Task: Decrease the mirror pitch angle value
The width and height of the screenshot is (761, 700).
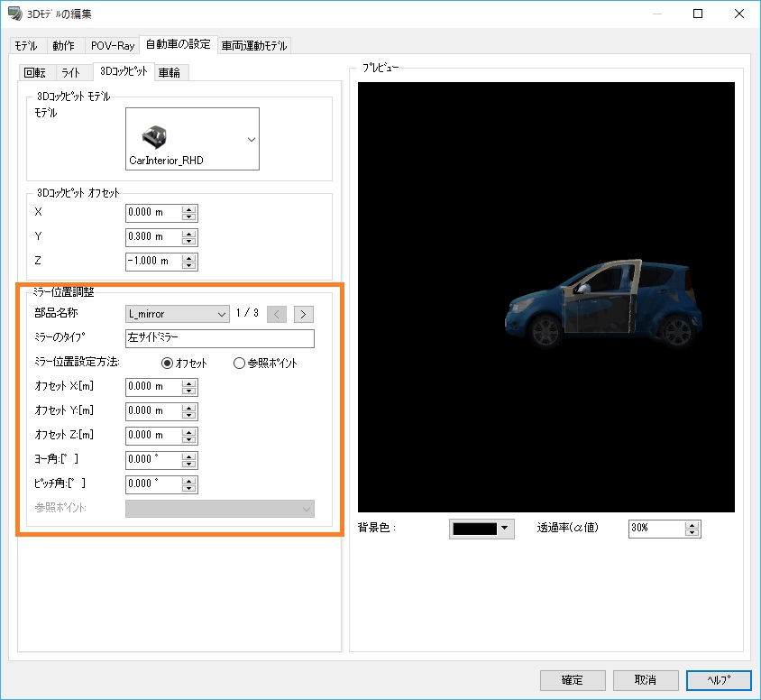Action: tap(188, 488)
